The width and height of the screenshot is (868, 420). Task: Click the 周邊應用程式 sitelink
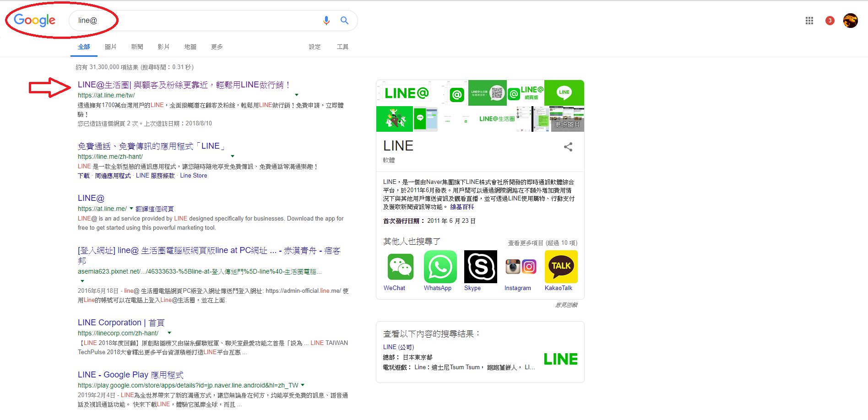tap(113, 176)
